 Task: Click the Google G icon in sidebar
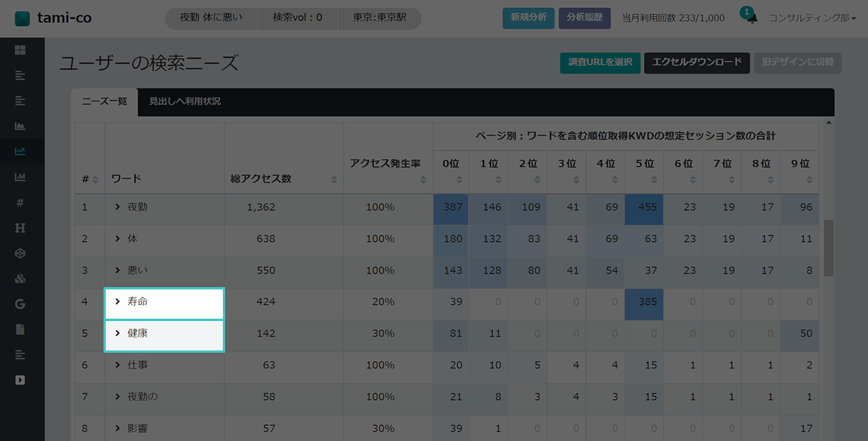20,303
